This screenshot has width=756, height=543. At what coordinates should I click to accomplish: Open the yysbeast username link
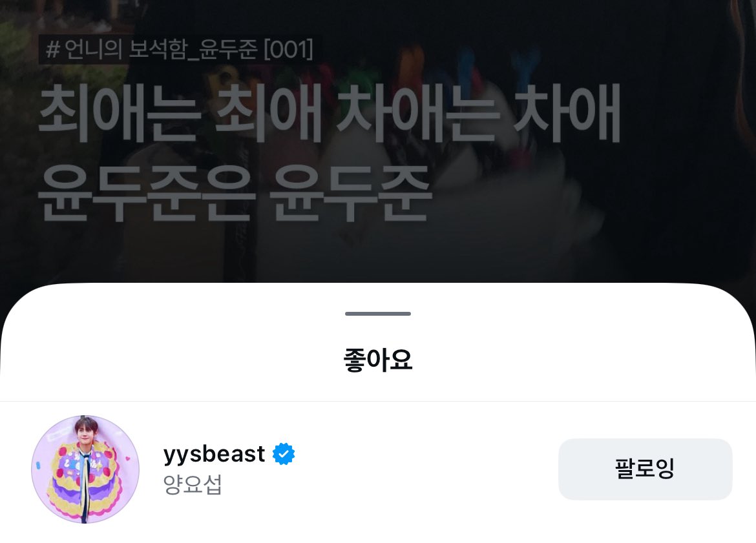pos(214,454)
